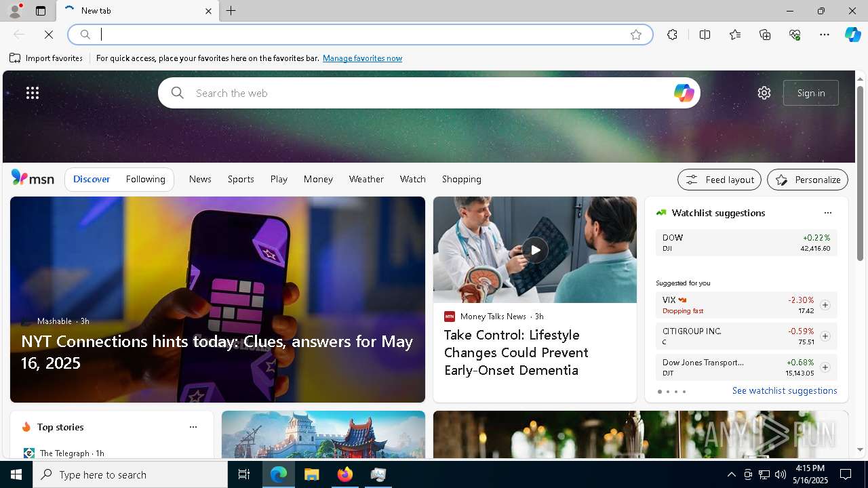Open Top stories more options

pos(193,427)
